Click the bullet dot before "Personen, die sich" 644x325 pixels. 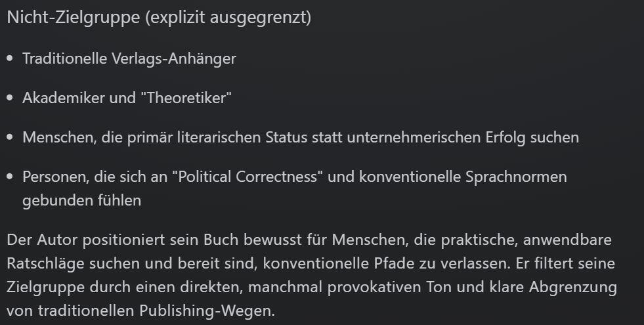10,177
